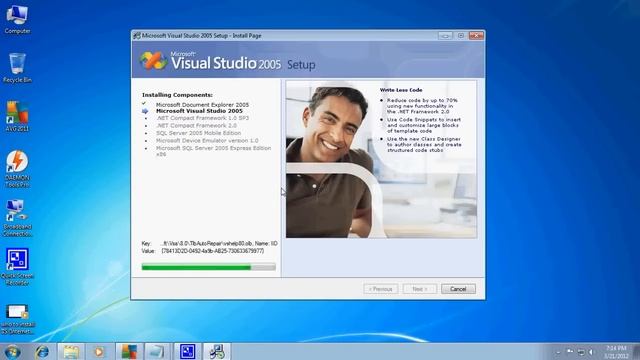
Task: Switch to the AVG taskbar item
Action: (129, 351)
